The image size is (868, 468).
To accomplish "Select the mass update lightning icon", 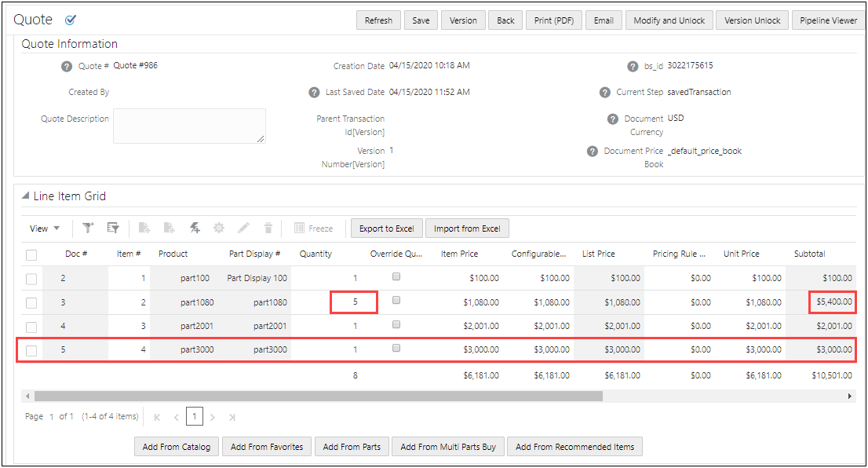I will coord(194,228).
